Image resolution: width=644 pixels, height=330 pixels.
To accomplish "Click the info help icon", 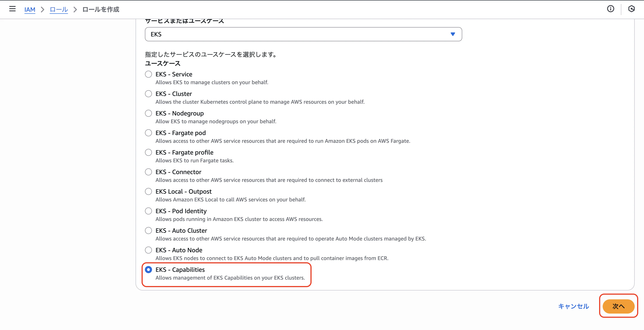I will click(611, 9).
